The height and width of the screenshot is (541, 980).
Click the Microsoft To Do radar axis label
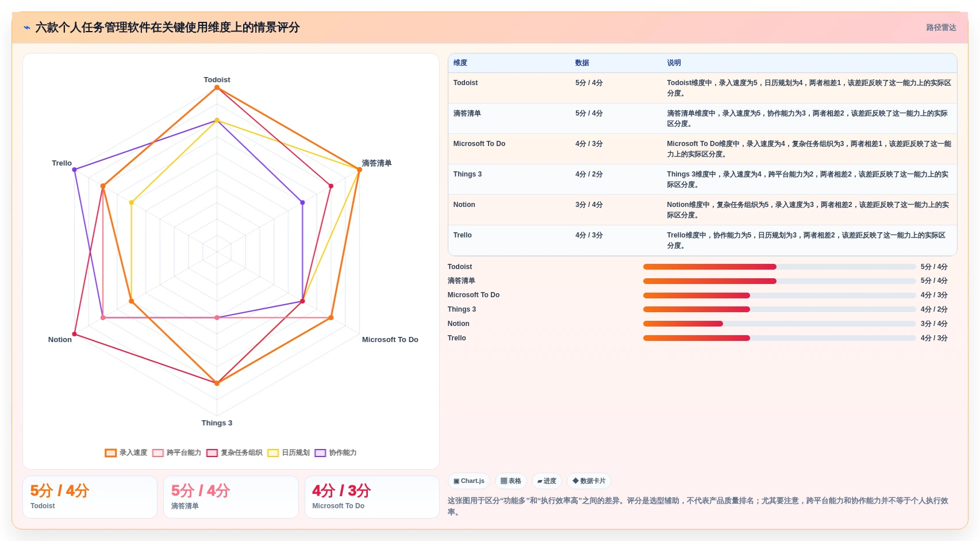click(x=390, y=340)
